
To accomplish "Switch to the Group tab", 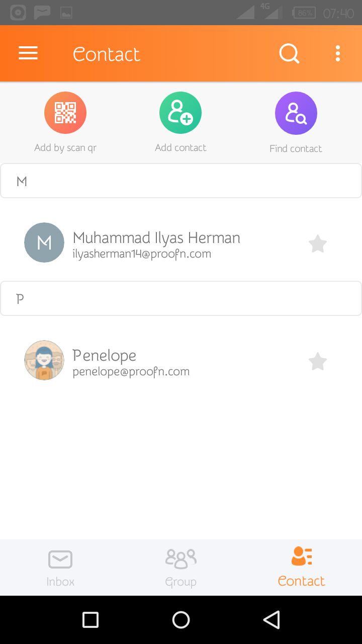I will pyautogui.click(x=181, y=568).
